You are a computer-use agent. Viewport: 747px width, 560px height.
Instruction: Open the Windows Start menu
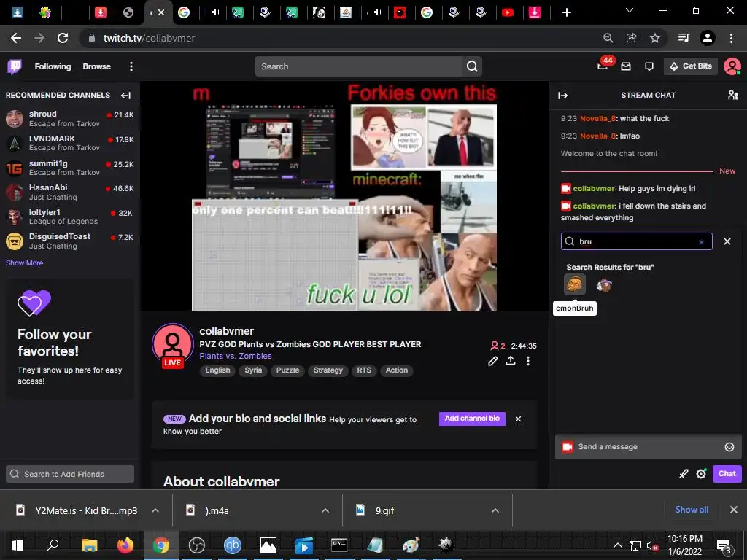(18, 545)
